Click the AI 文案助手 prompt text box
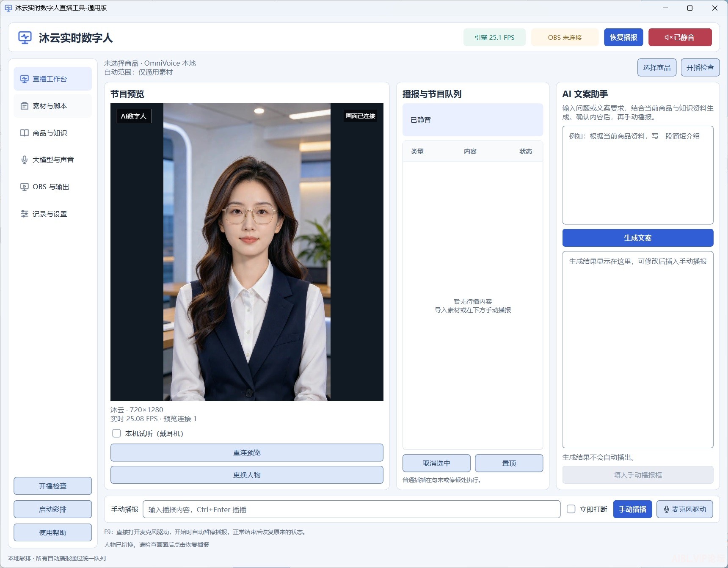Screen dimensions: 728x568 pos(638,175)
